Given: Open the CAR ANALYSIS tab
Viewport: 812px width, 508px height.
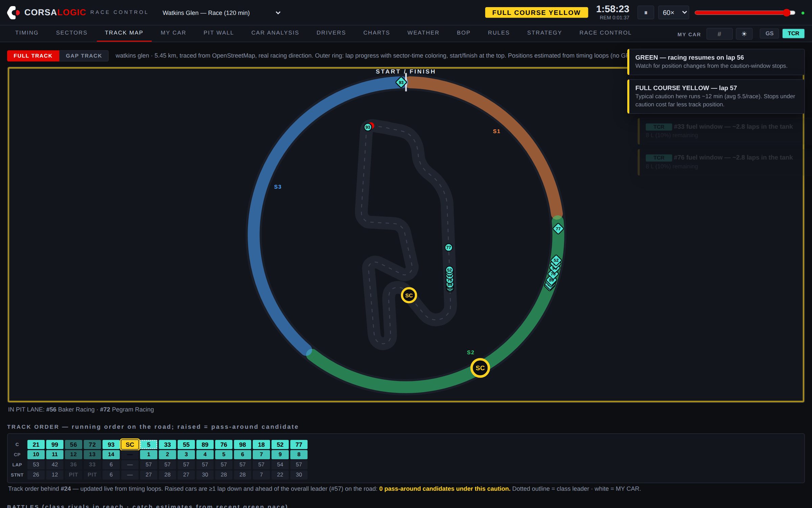Looking at the screenshot, I should point(275,33).
